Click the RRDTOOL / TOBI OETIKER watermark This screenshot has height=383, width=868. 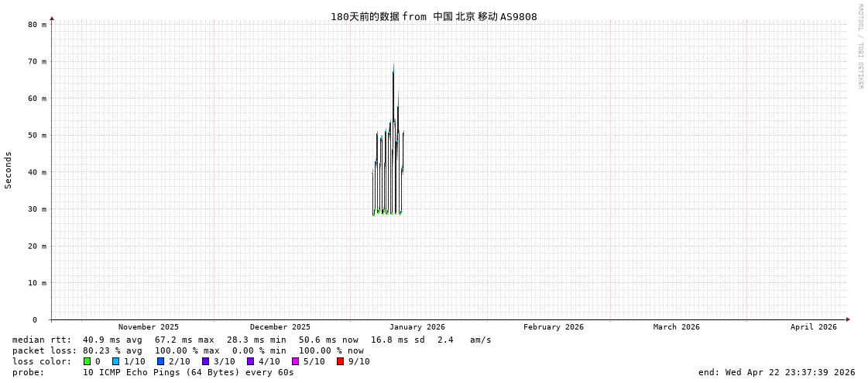click(x=859, y=47)
